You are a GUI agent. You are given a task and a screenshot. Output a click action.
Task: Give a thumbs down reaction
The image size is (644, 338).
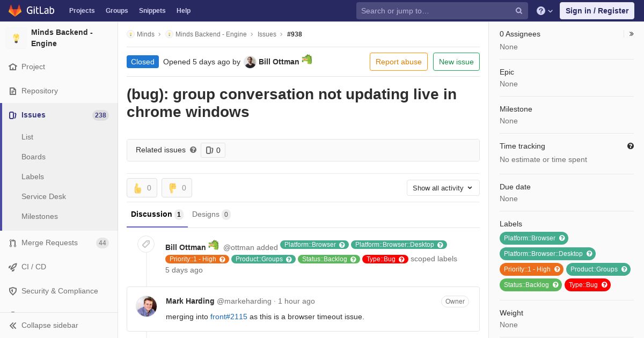(x=177, y=188)
